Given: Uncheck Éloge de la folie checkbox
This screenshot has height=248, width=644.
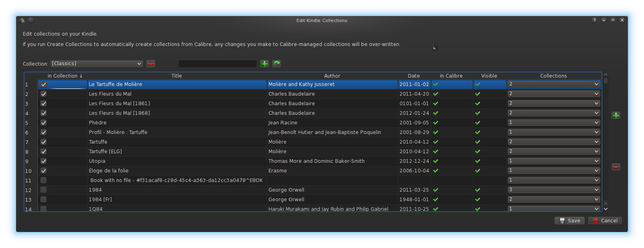Looking at the screenshot, I should (44, 171).
